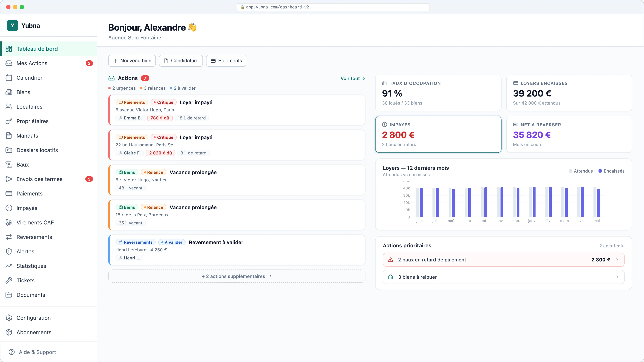The width and height of the screenshot is (644, 362).
Task: Click the 3 relances filter
Action: coord(153,88)
